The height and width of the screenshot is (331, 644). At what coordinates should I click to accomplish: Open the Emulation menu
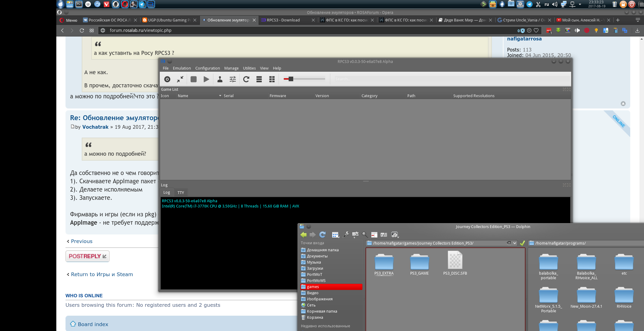point(182,68)
